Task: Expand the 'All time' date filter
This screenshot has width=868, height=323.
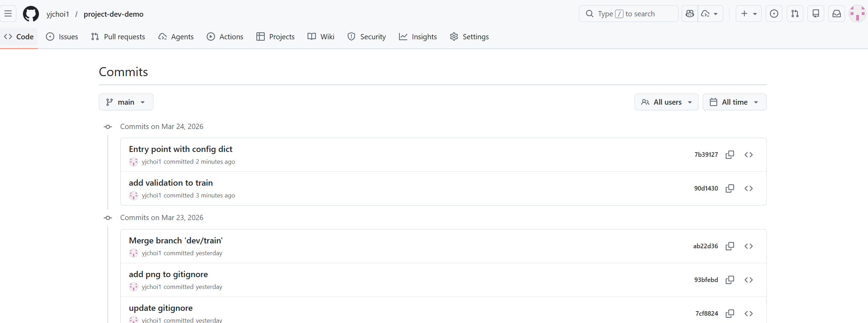Action: 734,102
